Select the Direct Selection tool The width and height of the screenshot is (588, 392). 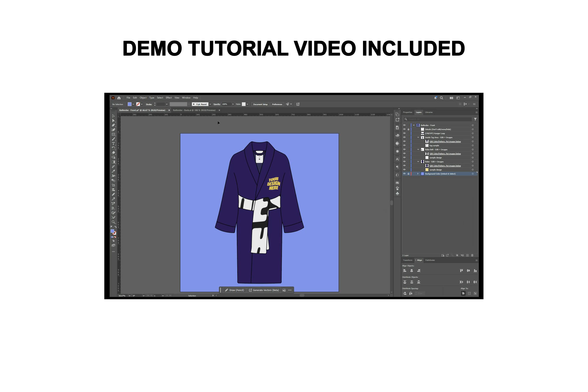click(x=113, y=120)
